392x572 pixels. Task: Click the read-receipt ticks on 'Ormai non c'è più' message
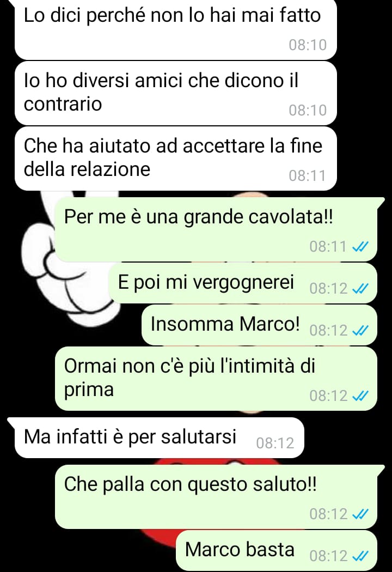360,396
